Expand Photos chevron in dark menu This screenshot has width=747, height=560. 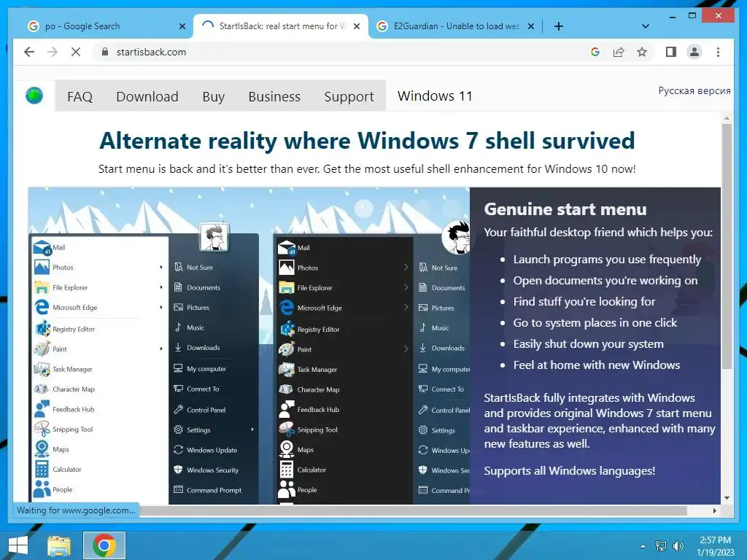406,268
